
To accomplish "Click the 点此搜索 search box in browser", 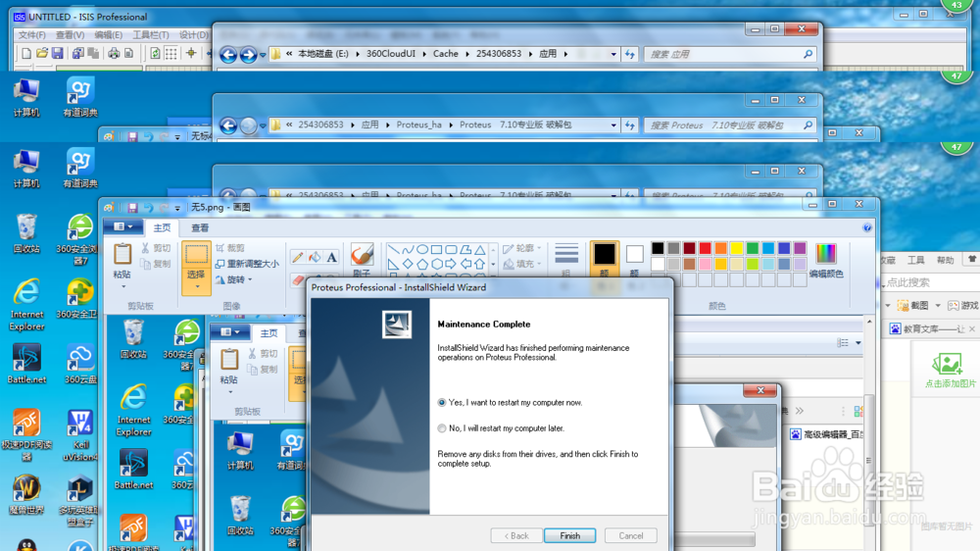I will (x=931, y=282).
